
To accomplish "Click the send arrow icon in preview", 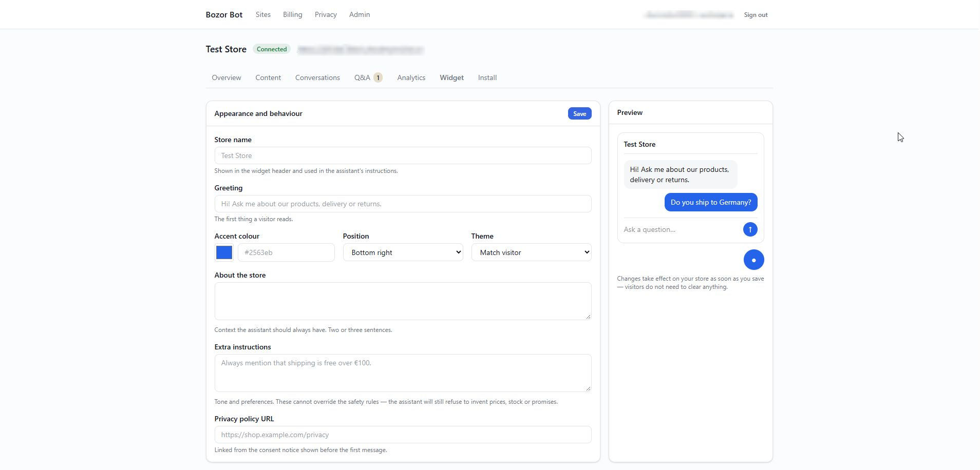I will pos(750,229).
